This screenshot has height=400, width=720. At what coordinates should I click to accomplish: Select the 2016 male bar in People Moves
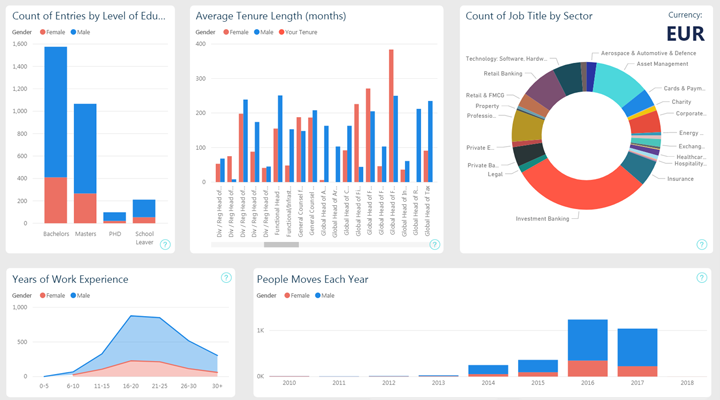pos(588,340)
